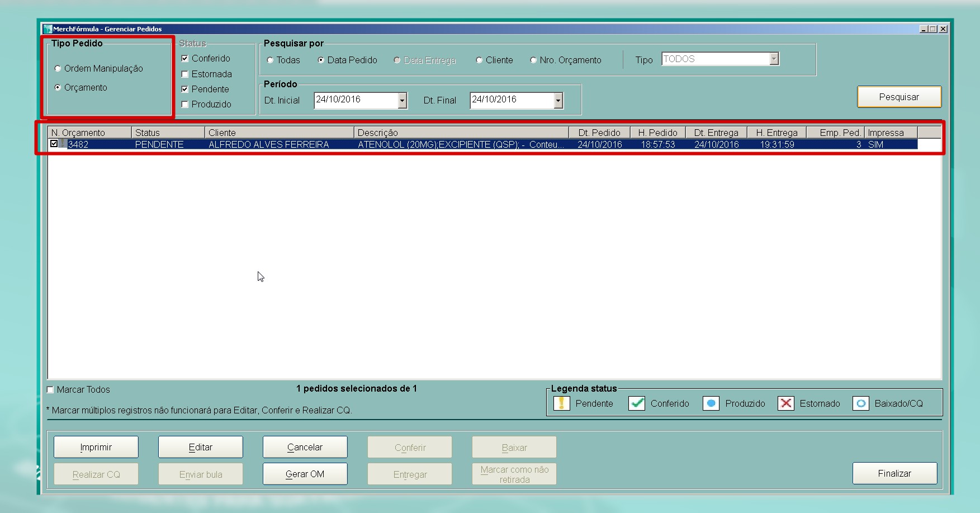Maximize the Gerenciar Pedidos window
980x513 pixels.
(x=933, y=29)
